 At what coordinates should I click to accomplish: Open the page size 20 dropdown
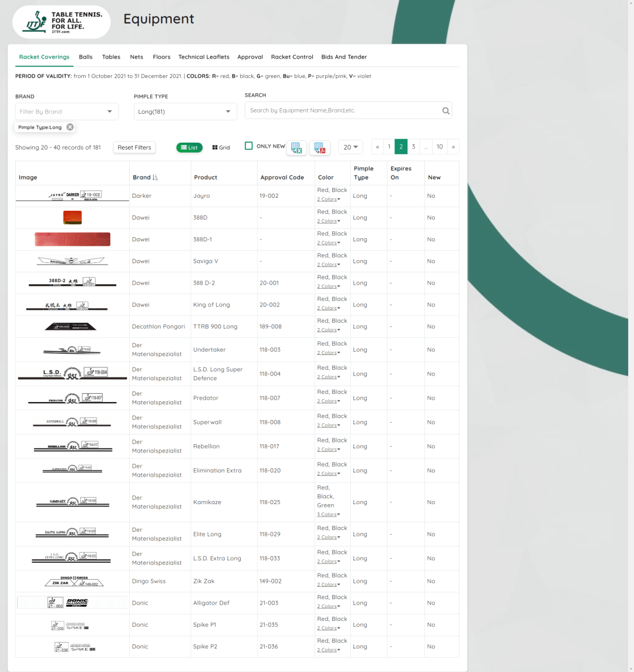pos(350,147)
